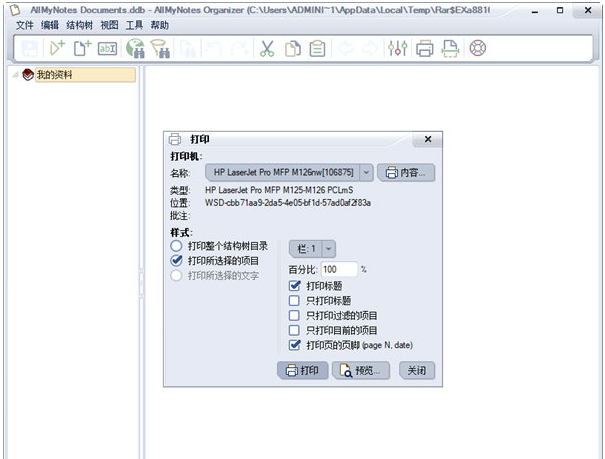Viewport: 605px width, 459px height.
Task: Open the 结构树 menu
Action: [81, 24]
